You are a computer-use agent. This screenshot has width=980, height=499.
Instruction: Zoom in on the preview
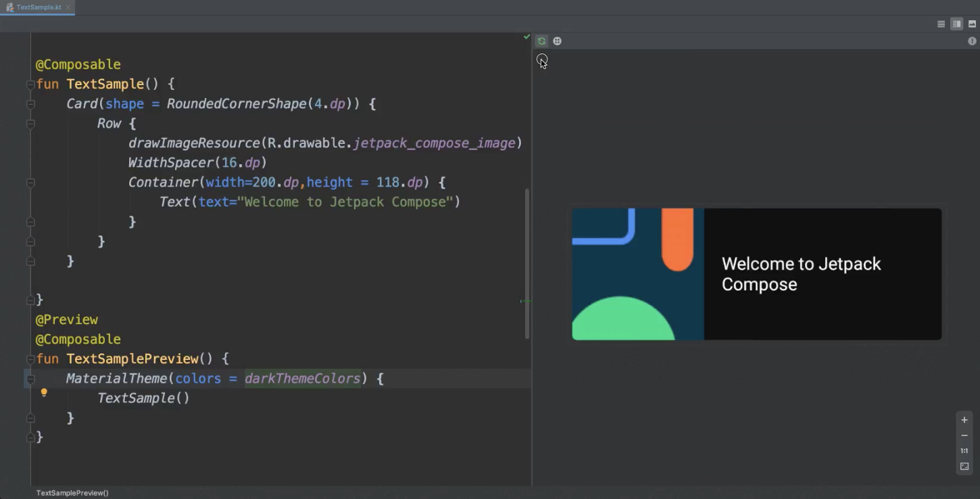pyautogui.click(x=964, y=420)
